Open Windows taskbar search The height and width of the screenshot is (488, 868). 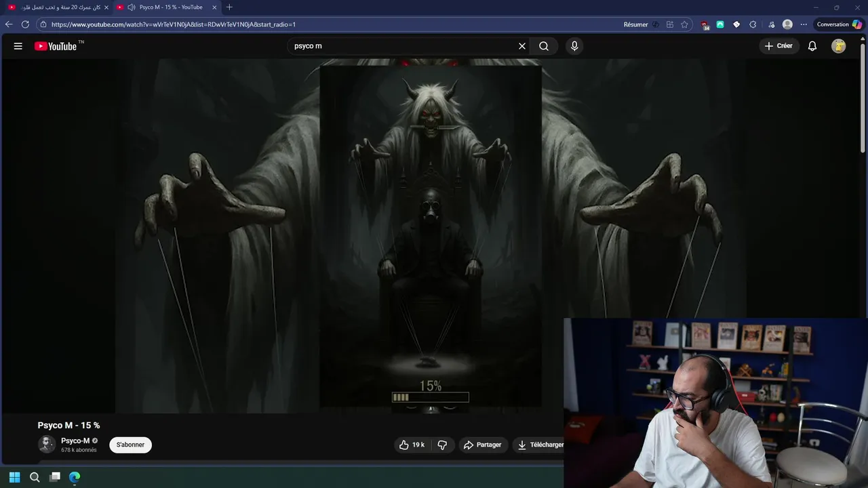[35, 477]
